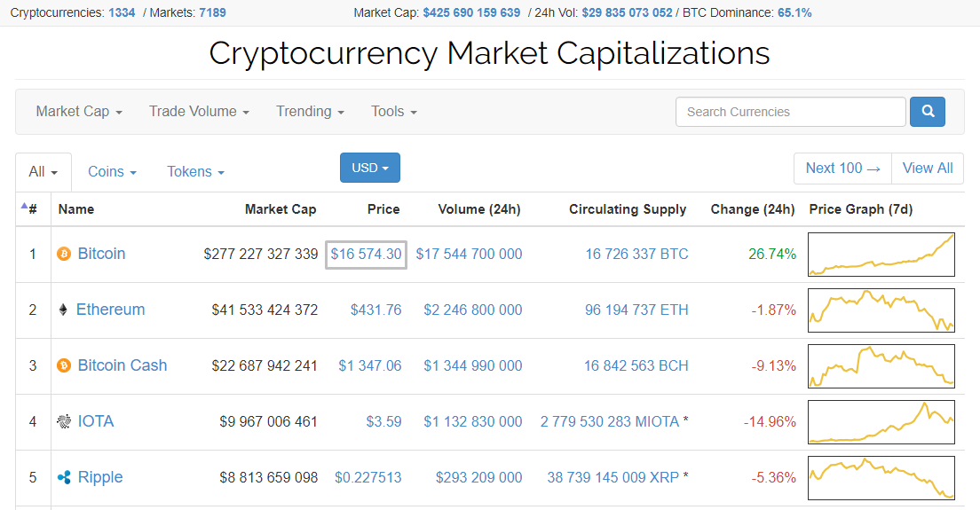Screen dimensions: 980x510
Task: Expand the Trade Volume menu
Action: [x=199, y=112]
